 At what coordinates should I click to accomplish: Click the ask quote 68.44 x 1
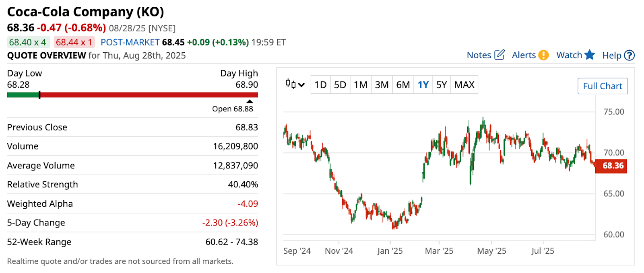pyautogui.click(x=74, y=42)
